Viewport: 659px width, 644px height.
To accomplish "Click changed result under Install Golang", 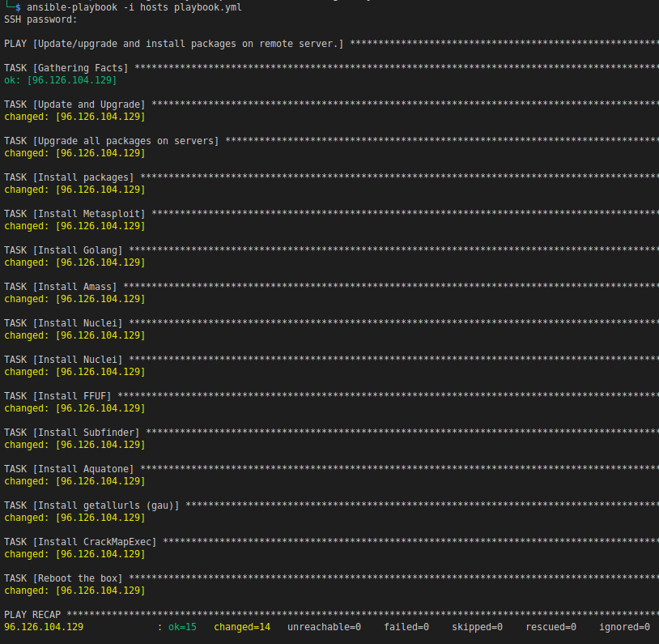I will pos(74,262).
